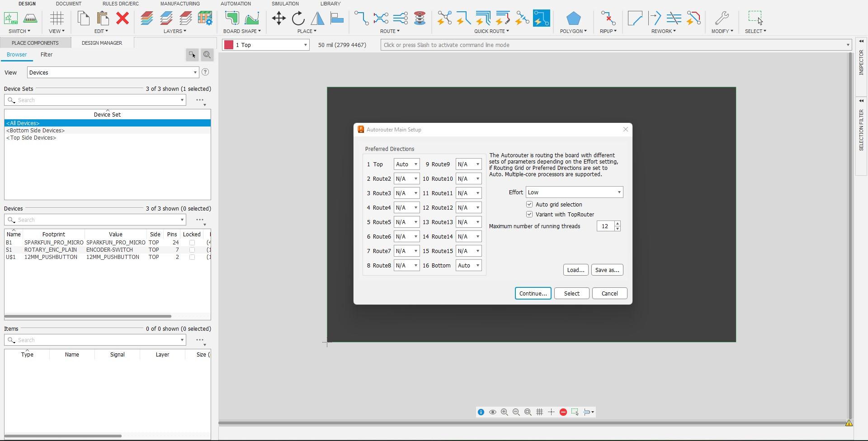Select the Top Side Devices row

(x=108, y=138)
